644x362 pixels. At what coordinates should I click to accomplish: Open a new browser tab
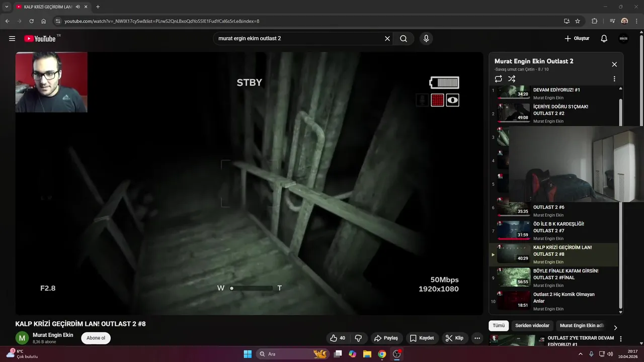tap(98, 7)
